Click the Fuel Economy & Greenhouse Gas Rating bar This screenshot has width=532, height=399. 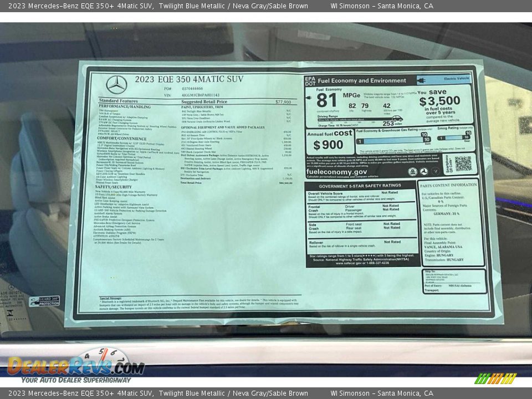393,140
